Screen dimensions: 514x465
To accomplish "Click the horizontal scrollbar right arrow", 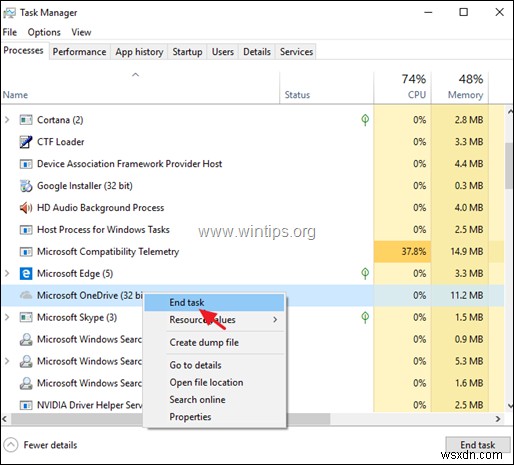I will click(498, 419).
